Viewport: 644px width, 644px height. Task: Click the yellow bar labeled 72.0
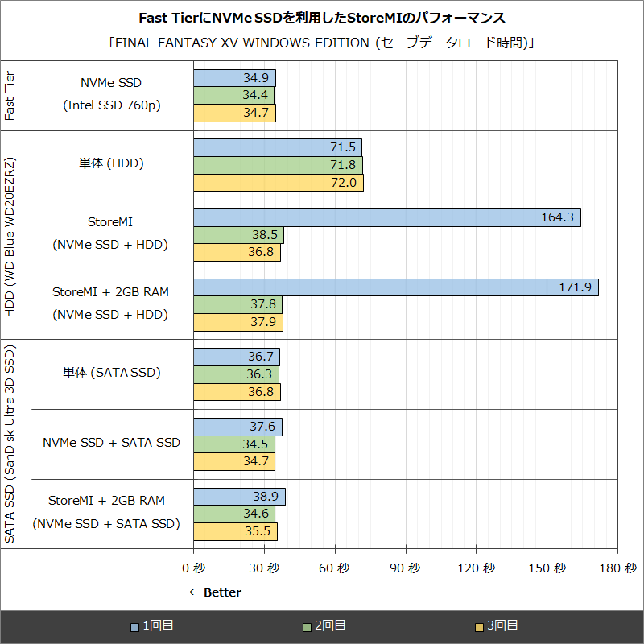278,184
